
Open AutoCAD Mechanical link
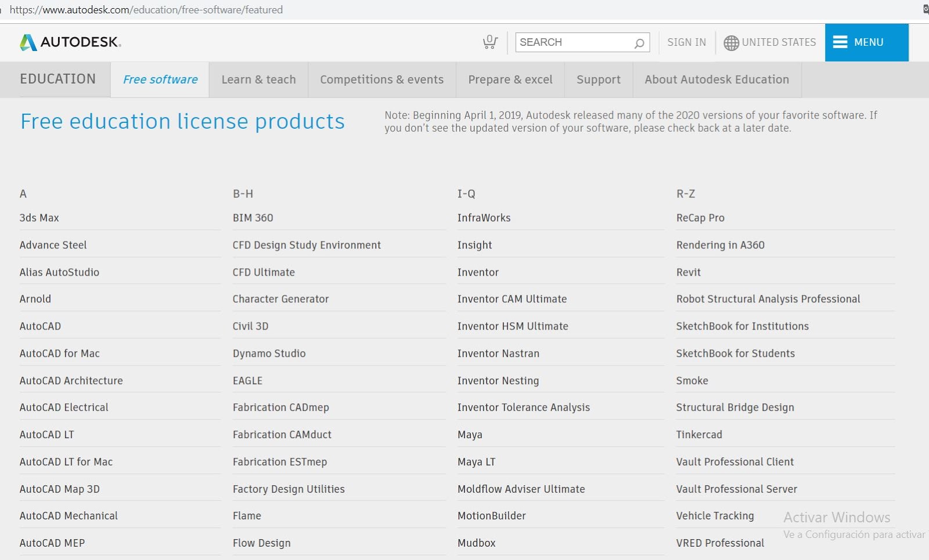(x=69, y=516)
